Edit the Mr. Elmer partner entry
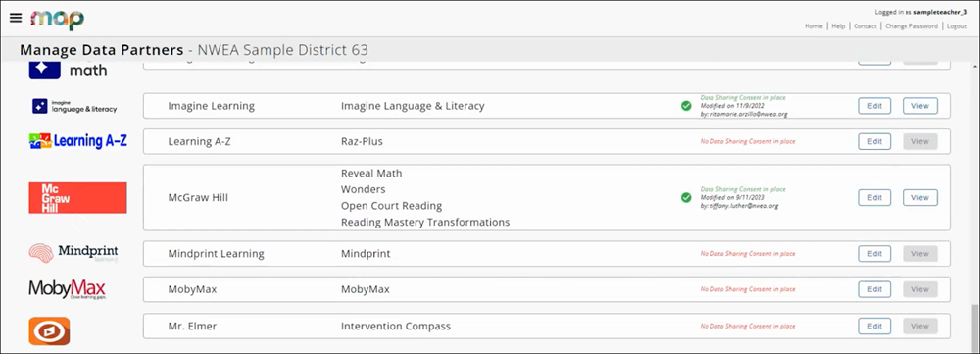This screenshot has height=354, width=980. click(x=874, y=326)
